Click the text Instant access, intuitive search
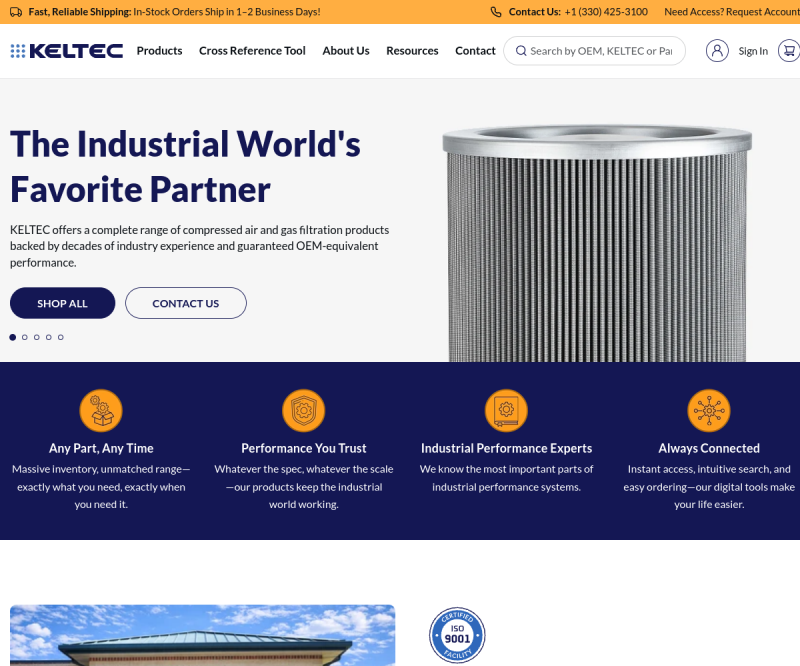Image resolution: width=800 pixels, height=666 pixels. tap(709, 487)
